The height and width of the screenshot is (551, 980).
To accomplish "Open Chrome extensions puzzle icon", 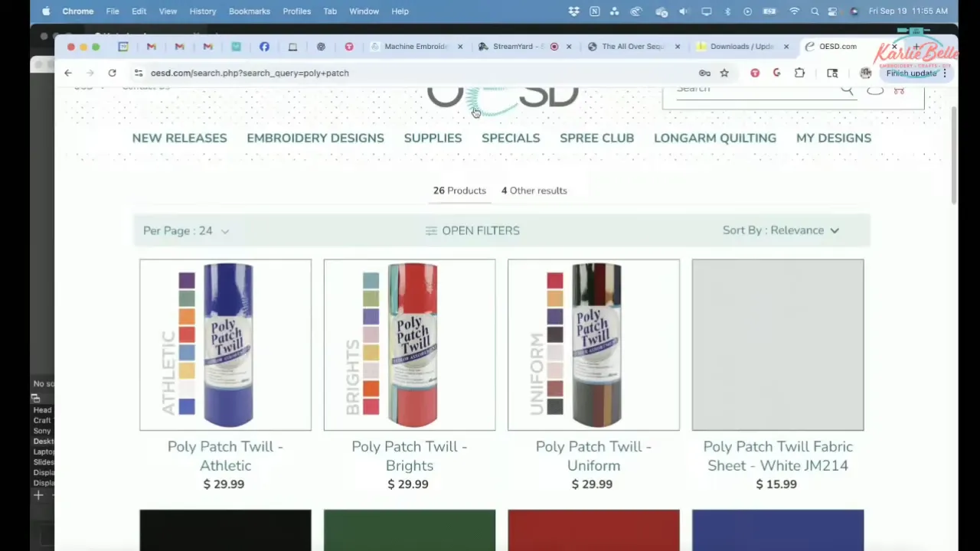I will [x=799, y=73].
